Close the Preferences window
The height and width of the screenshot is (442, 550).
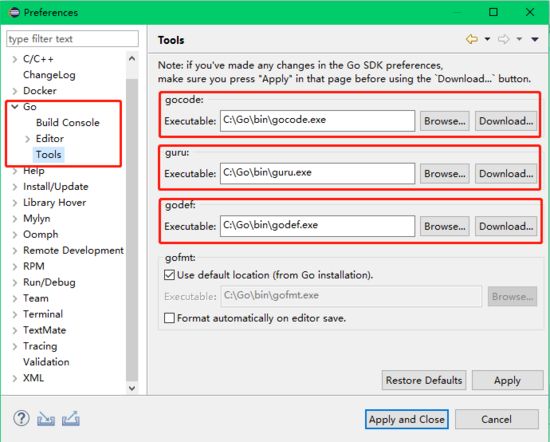point(530,12)
